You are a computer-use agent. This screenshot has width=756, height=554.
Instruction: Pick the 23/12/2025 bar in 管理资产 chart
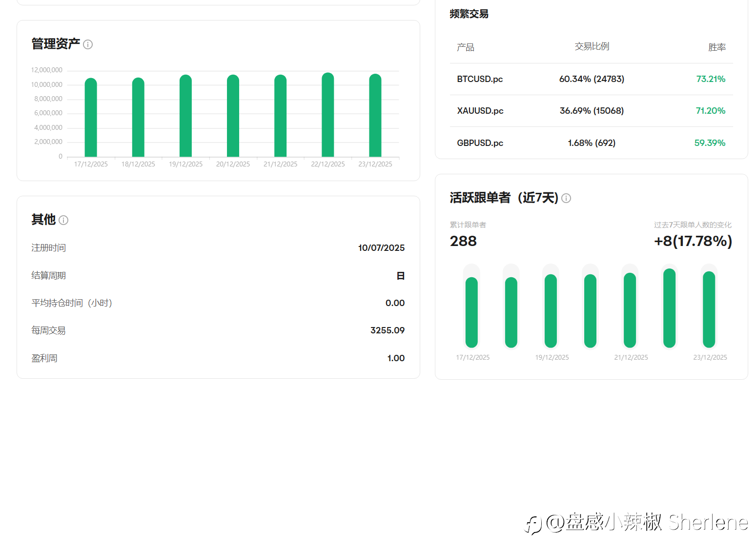(375, 115)
